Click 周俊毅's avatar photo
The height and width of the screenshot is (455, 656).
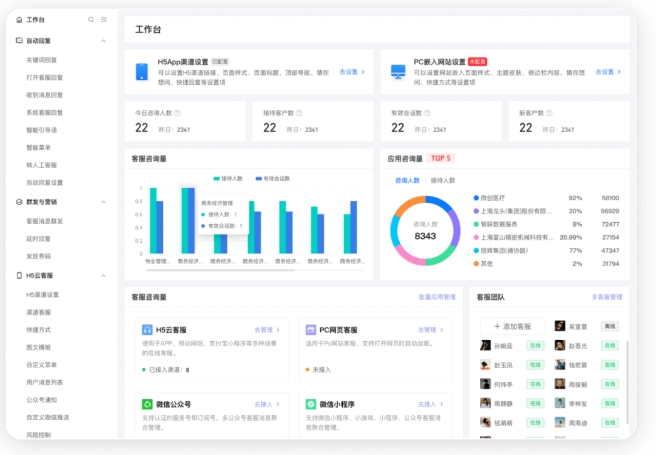point(560,384)
